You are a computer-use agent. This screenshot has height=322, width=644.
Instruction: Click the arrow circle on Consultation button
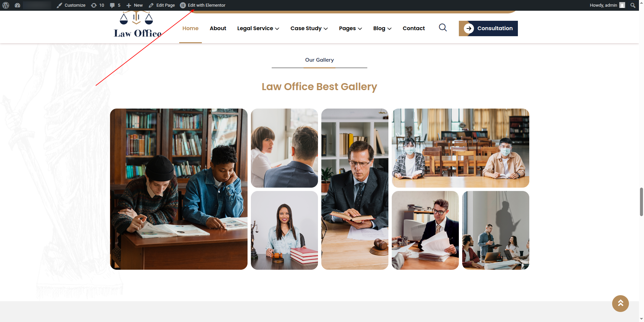[469, 28]
